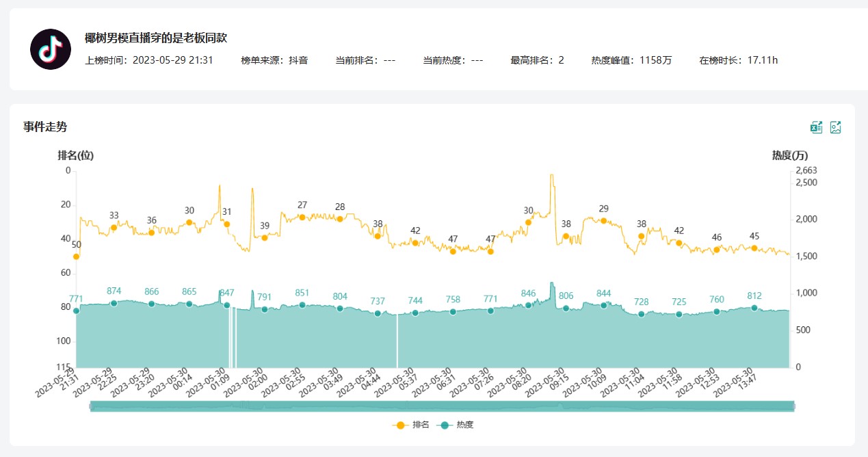
Task: Click the rank point labeled 45
Action: click(x=754, y=248)
